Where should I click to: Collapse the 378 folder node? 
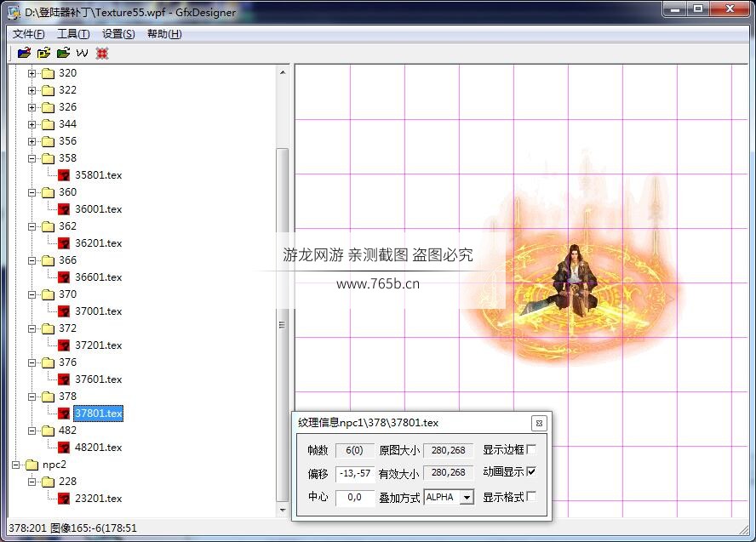(31, 397)
